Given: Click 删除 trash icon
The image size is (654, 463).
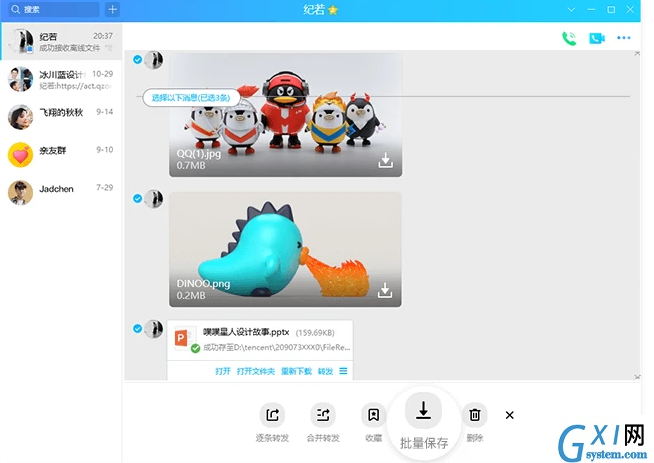Looking at the screenshot, I should (x=475, y=415).
